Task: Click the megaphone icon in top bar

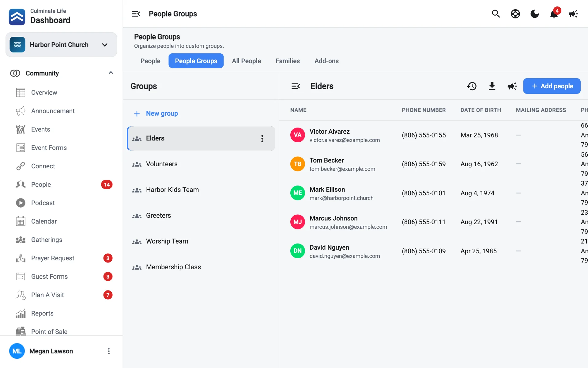Action: point(573,14)
